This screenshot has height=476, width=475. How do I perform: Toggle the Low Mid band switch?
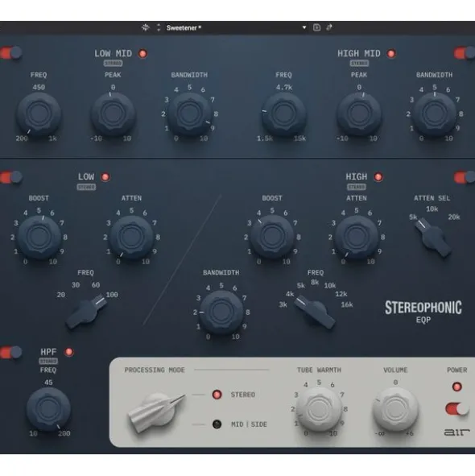pos(11,53)
